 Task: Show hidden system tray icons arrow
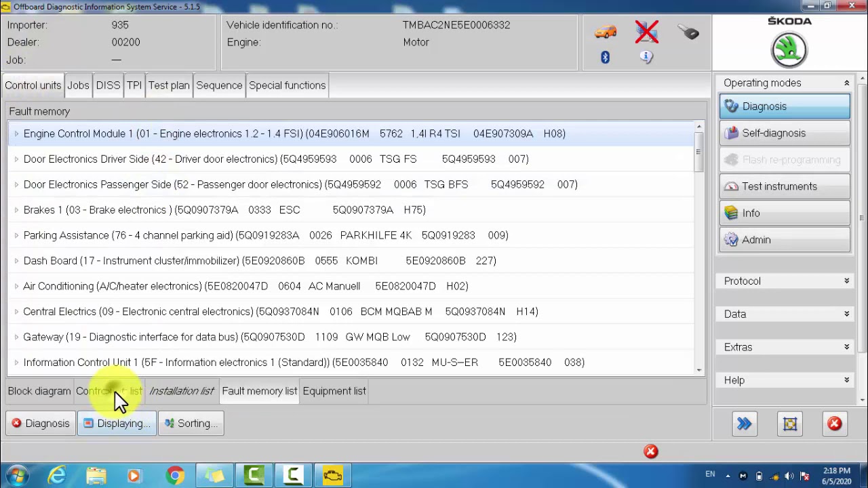coord(728,476)
